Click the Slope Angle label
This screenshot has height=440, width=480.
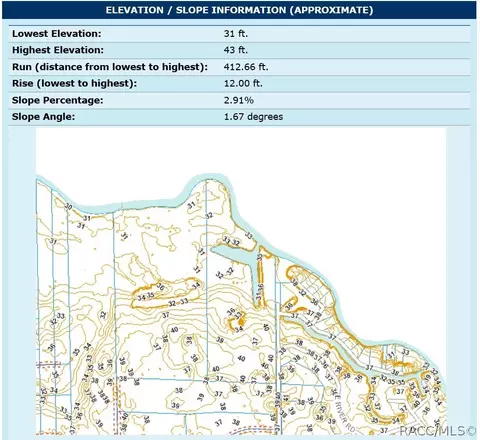point(43,117)
